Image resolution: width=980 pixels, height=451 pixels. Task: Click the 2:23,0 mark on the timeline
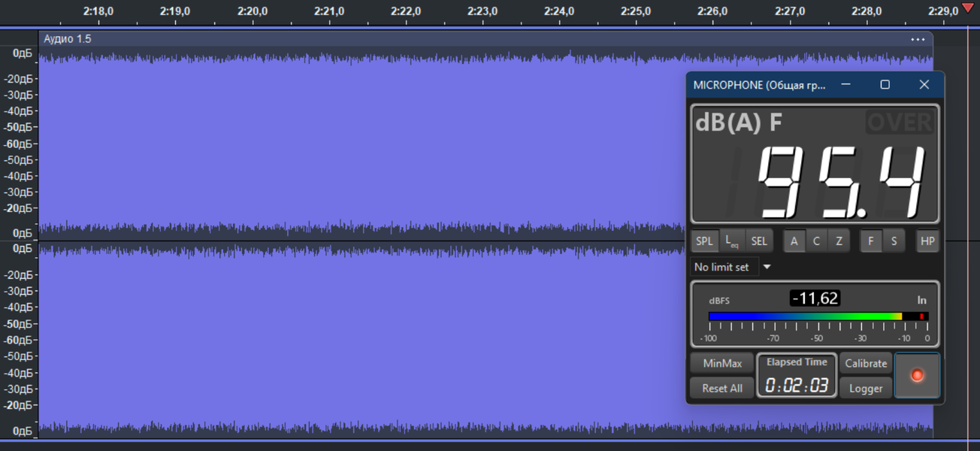(482, 11)
